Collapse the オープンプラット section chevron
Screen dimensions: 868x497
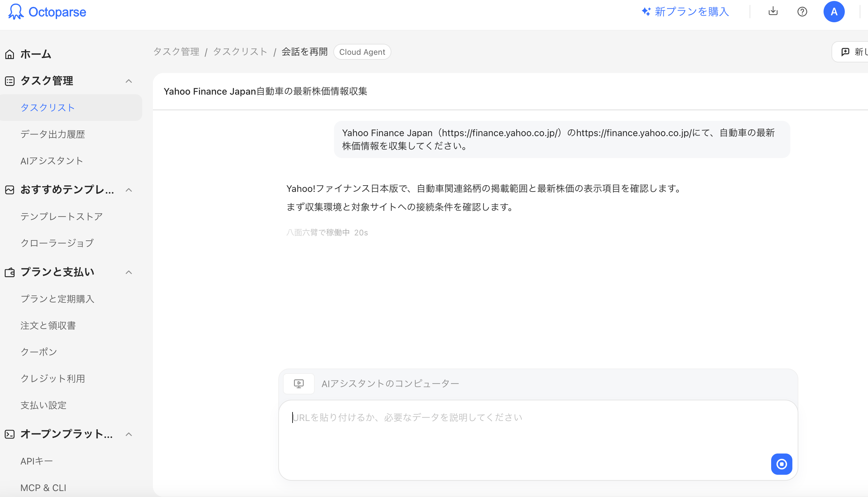(x=129, y=434)
